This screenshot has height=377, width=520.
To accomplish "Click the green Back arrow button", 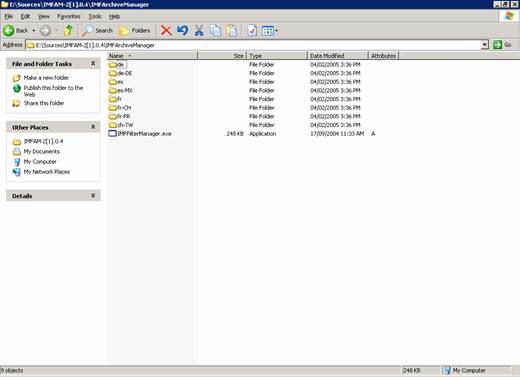I will click(16, 31).
